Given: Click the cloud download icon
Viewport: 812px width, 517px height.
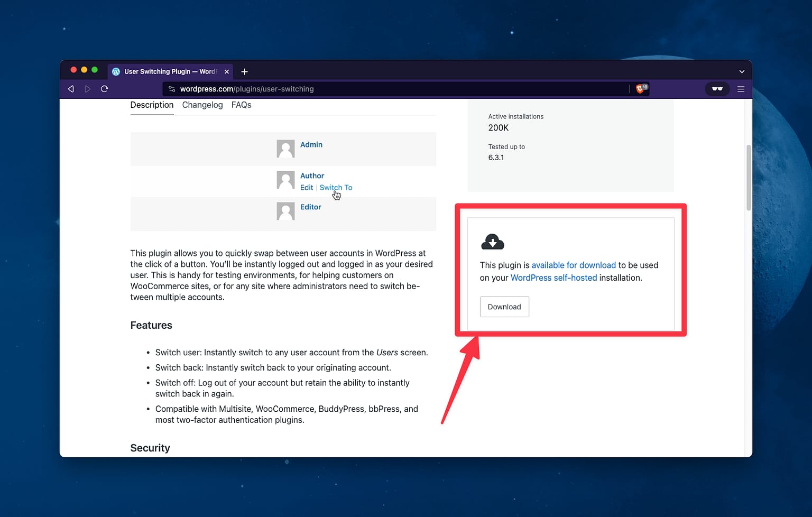Looking at the screenshot, I should click(x=492, y=242).
